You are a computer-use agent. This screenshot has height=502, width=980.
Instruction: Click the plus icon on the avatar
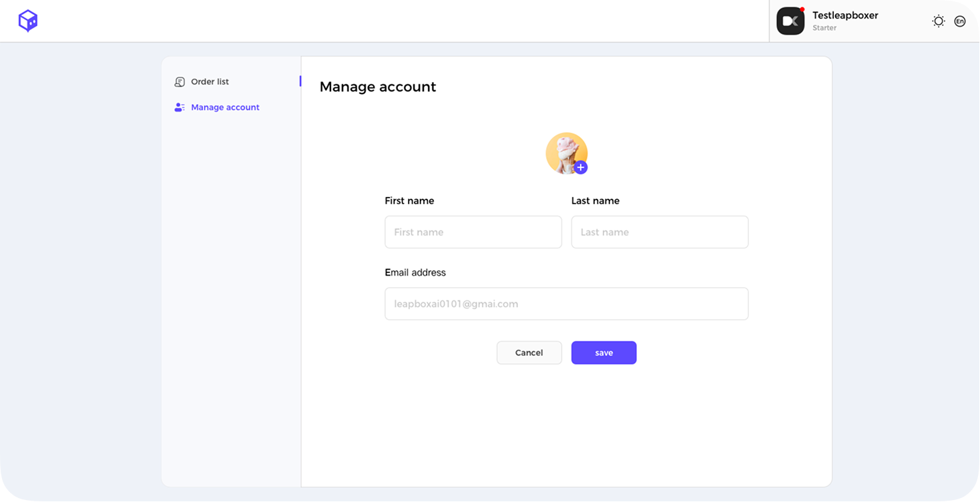coord(580,168)
